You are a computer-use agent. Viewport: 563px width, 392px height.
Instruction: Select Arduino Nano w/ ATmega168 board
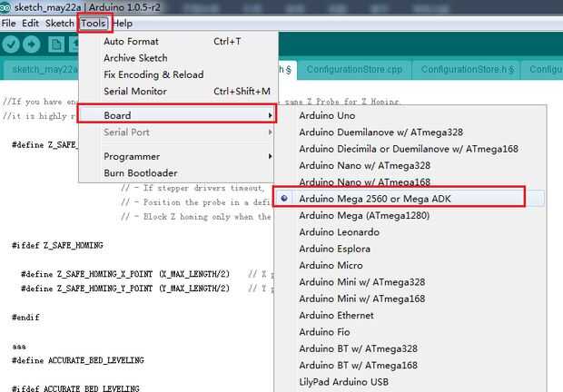[410, 181]
